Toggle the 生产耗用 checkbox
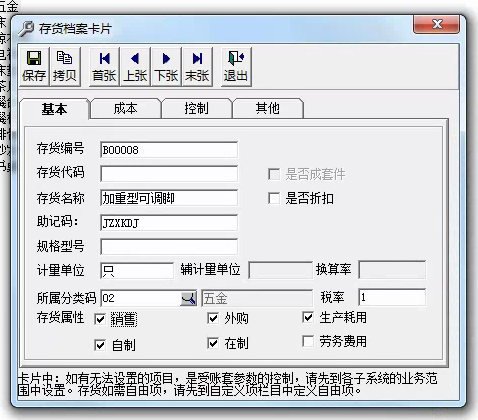478x420 pixels. tap(308, 317)
